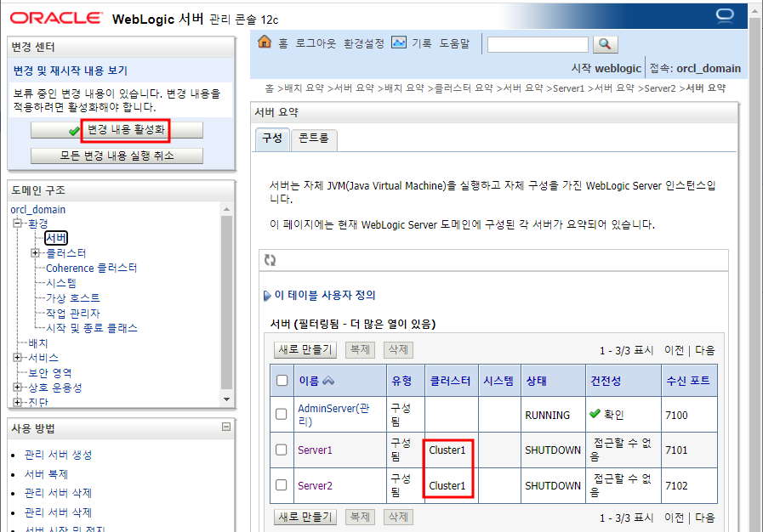
Task: Check the AdminServer row checkbox
Action: click(282, 415)
